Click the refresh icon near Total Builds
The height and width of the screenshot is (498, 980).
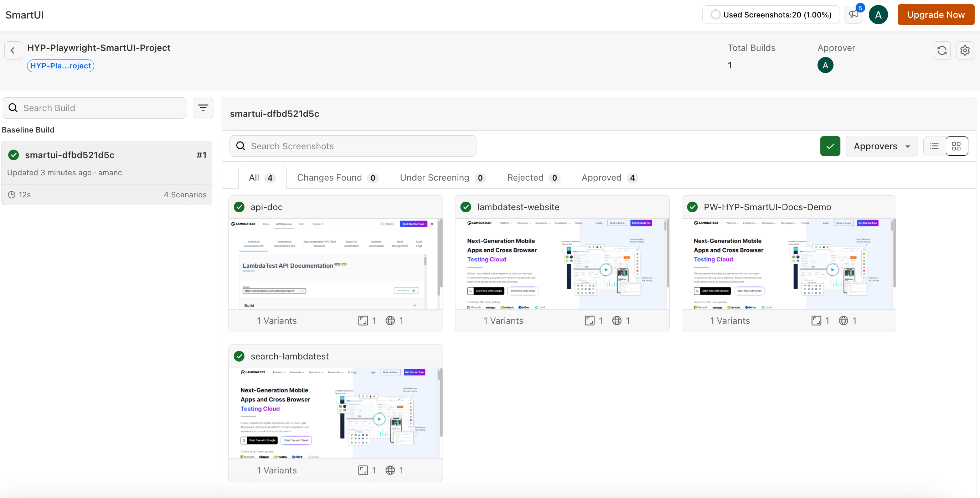(x=942, y=50)
